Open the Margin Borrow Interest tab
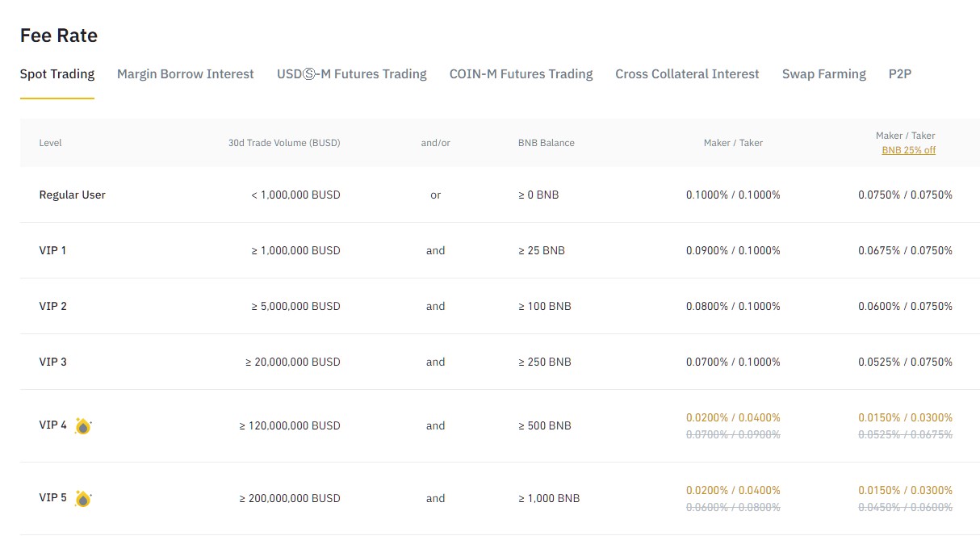The width and height of the screenshot is (980, 536). [x=186, y=74]
